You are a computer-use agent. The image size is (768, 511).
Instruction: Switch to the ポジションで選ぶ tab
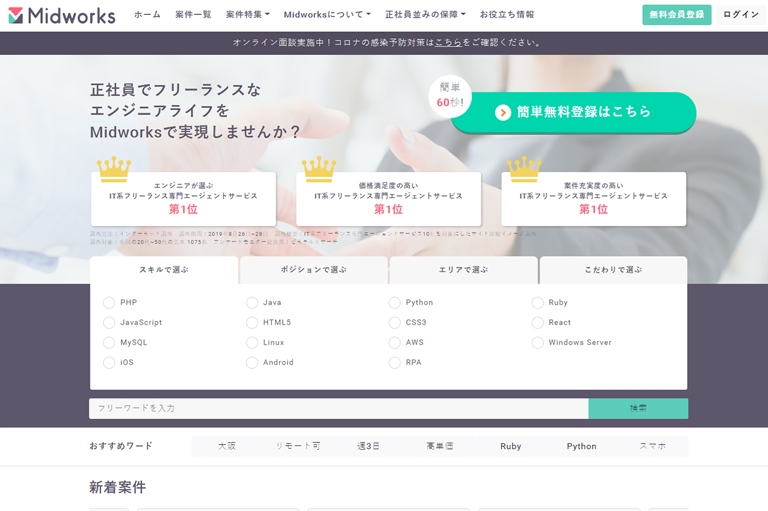pyautogui.click(x=314, y=270)
